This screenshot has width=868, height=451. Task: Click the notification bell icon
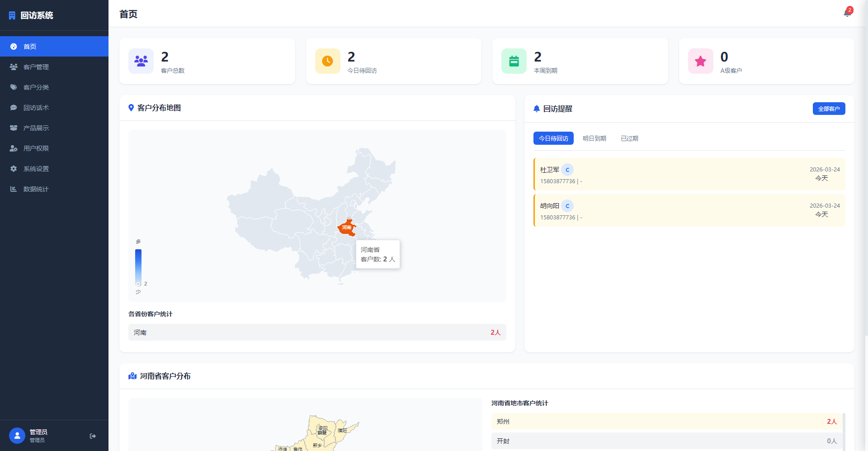coord(847,13)
